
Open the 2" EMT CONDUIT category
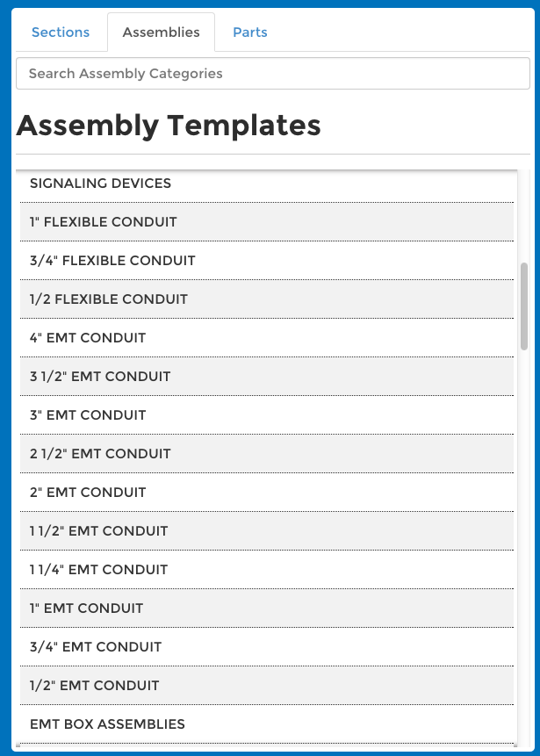[x=266, y=493]
